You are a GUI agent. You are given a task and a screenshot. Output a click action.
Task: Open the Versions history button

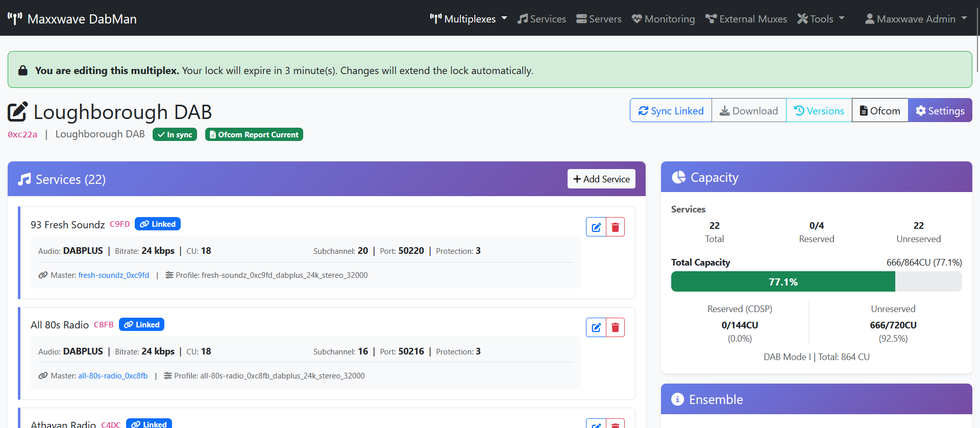click(819, 110)
